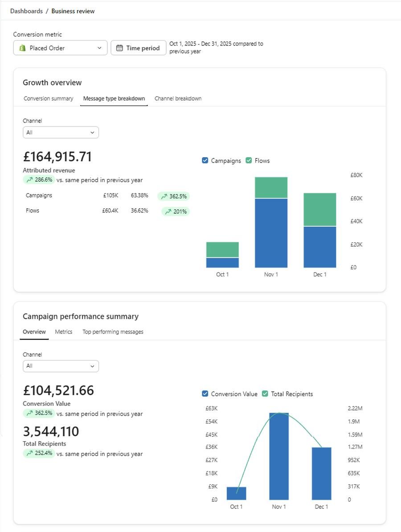Click the 2.22M axis label
The width and height of the screenshot is (401, 532).
pyautogui.click(x=355, y=408)
